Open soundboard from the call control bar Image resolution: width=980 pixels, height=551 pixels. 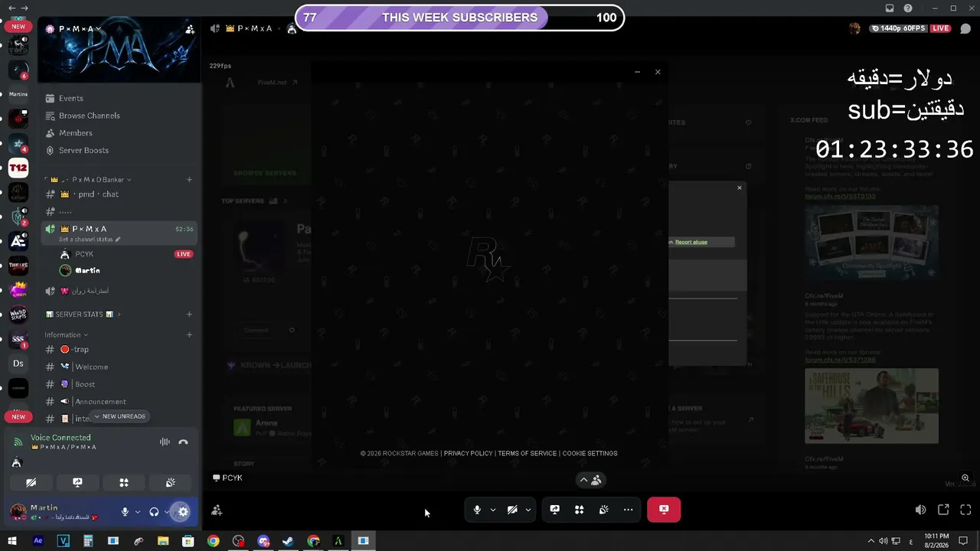(604, 510)
